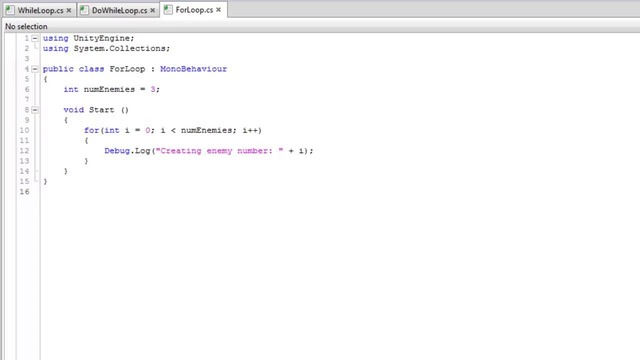Switch to the DoWhileLoop.cs tab
The image size is (640, 360).
point(118,10)
